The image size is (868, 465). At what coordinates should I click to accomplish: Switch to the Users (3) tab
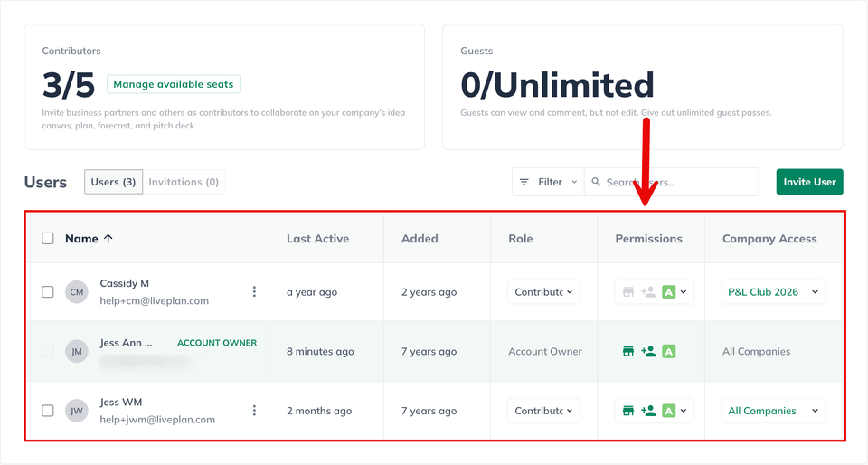pyautogui.click(x=114, y=182)
